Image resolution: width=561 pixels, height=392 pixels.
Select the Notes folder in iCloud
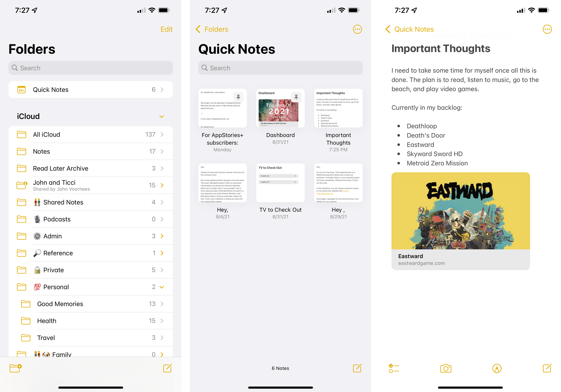point(91,151)
